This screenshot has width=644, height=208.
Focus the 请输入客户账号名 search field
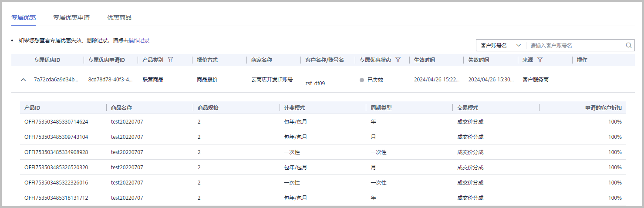(x=576, y=45)
